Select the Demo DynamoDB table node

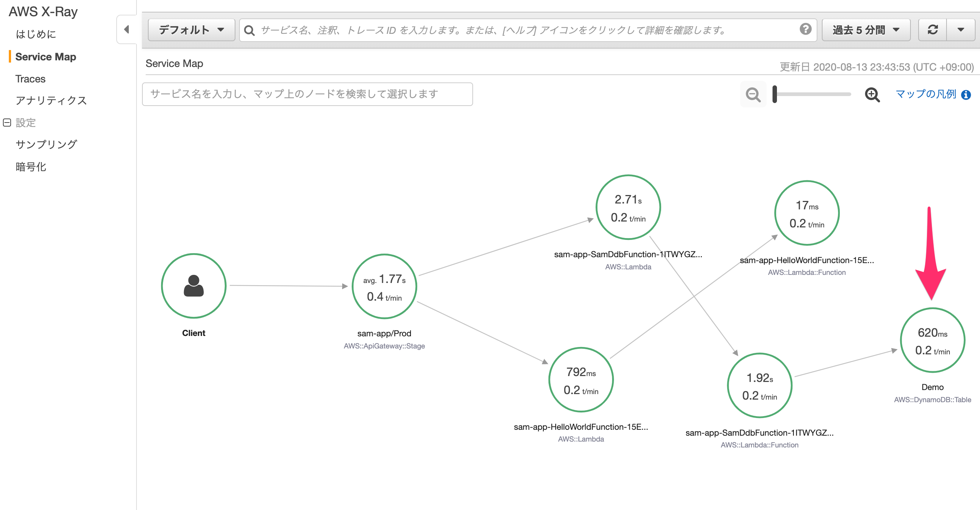[x=933, y=340]
